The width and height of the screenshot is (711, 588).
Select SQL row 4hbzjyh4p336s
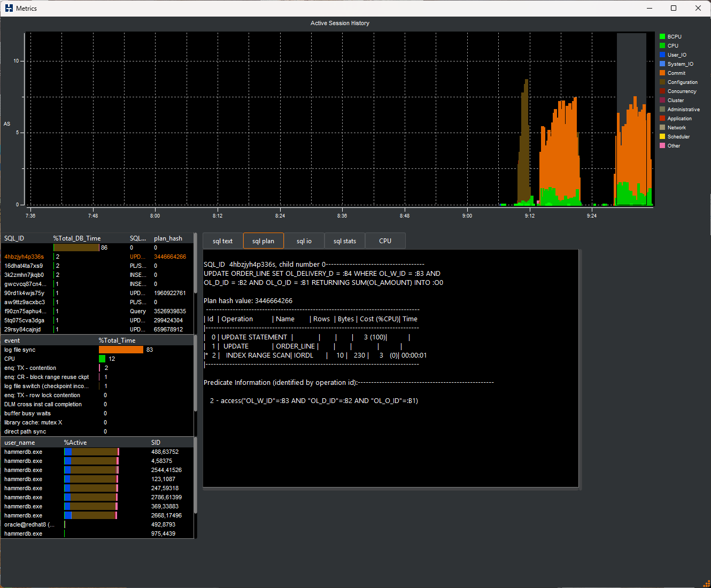[97, 257]
